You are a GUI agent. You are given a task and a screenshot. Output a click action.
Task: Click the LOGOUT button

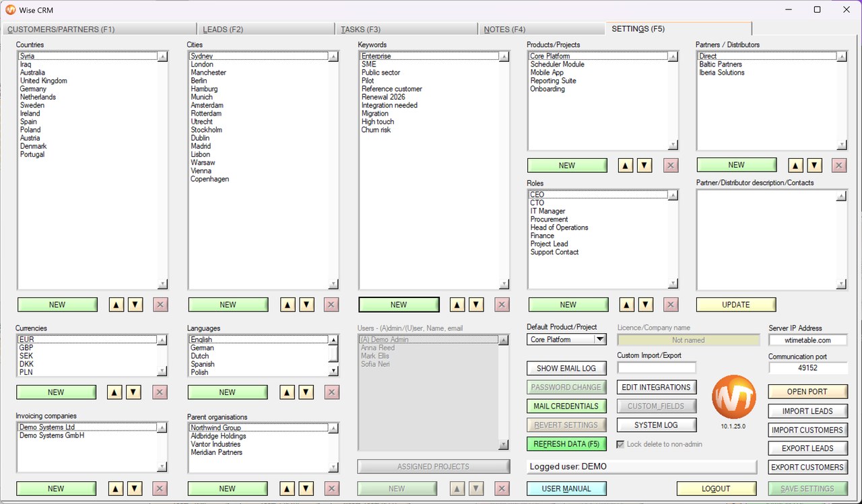point(717,489)
